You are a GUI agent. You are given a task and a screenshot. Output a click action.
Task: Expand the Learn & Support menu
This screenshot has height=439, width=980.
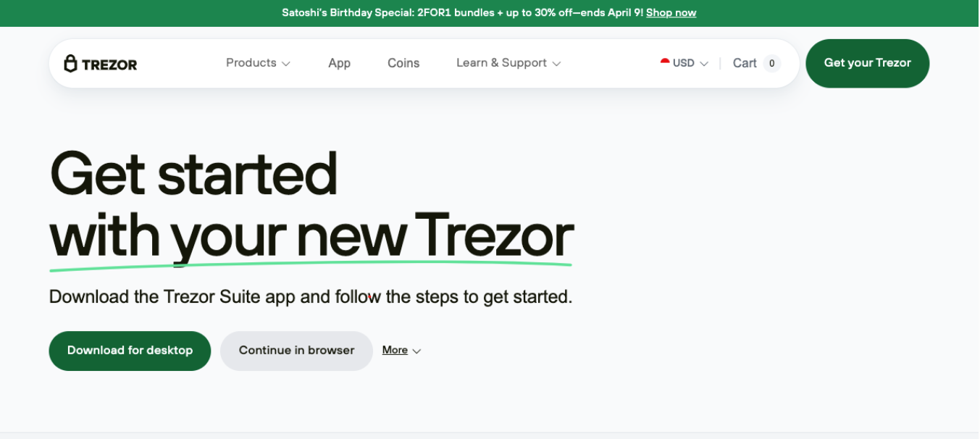(508, 63)
